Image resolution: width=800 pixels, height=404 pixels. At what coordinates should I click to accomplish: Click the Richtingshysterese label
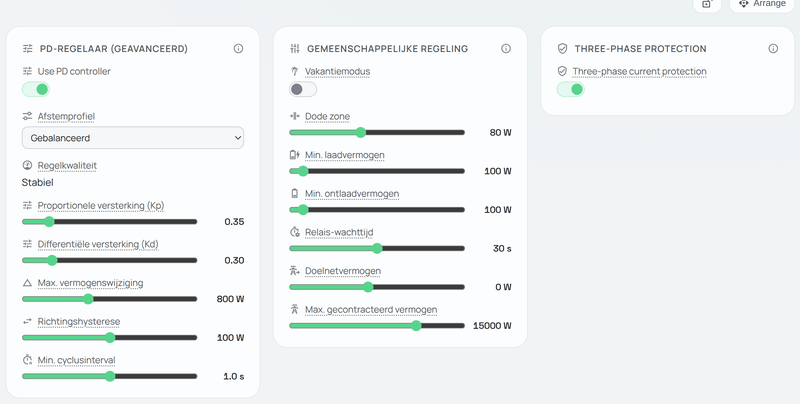(x=79, y=321)
